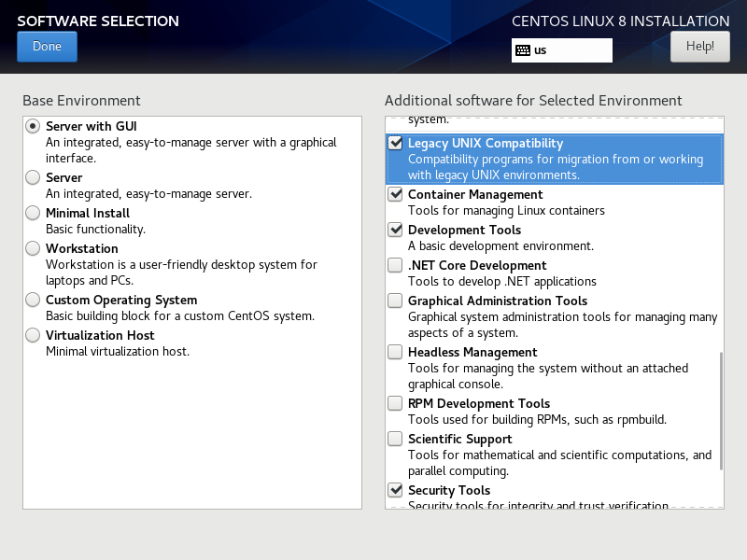This screenshot has height=560, width=747.
Task: Click 'Workstation is a user-friendly desktop system' description
Action: 181,273
